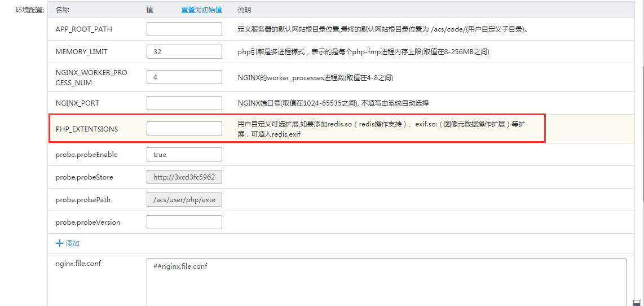Screen dimensions: 644x306
Task: Click the probe.probePath field with /acs/user/php
Action: [x=184, y=200]
